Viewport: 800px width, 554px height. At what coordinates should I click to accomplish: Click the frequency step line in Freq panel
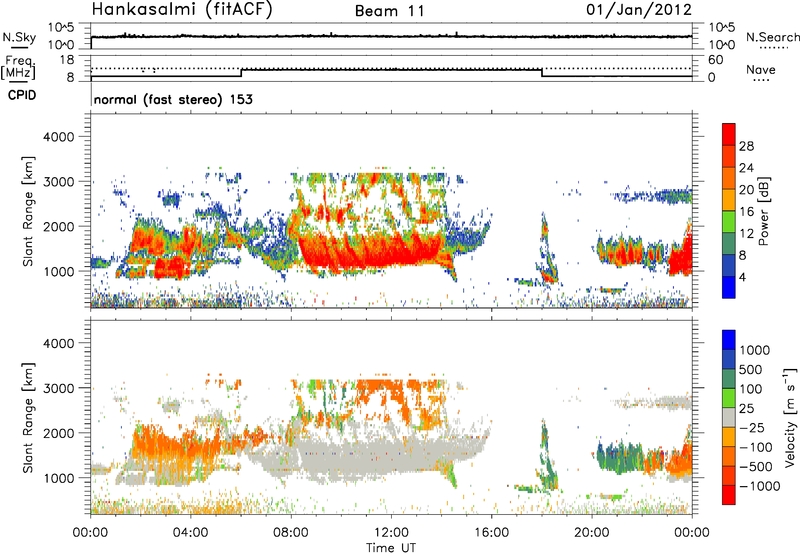[391, 72]
